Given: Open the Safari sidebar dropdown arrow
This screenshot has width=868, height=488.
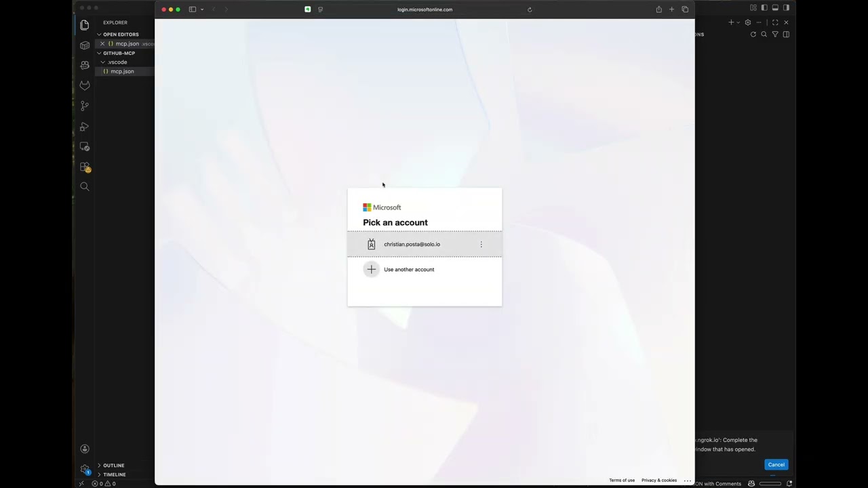Looking at the screenshot, I should pos(202,9).
